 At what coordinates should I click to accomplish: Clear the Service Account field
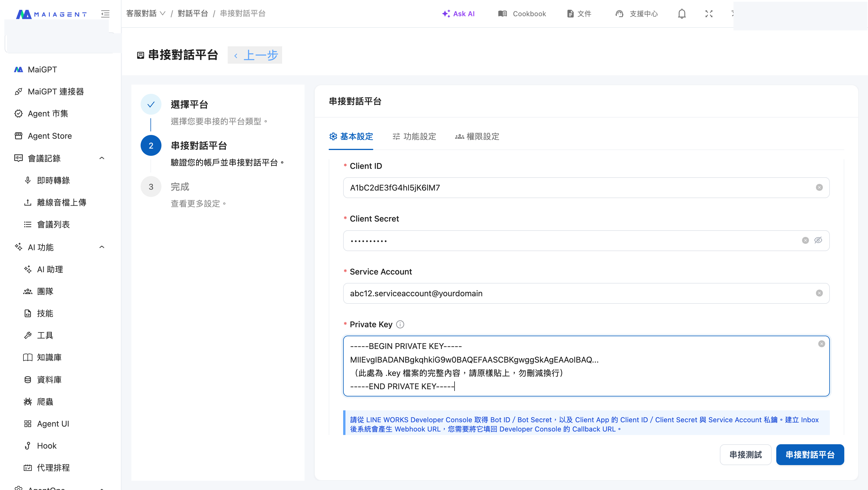(819, 293)
